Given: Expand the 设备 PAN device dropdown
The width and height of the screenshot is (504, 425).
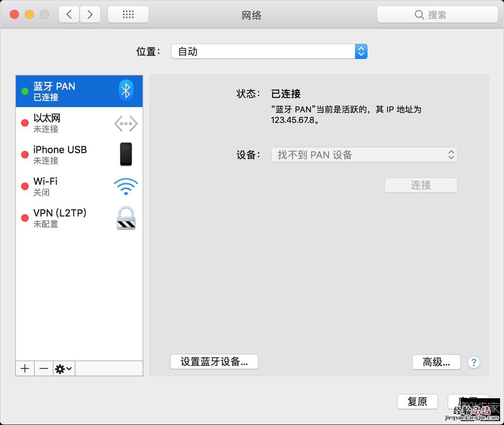Looking at the screenshot, I should pos(364,155).
